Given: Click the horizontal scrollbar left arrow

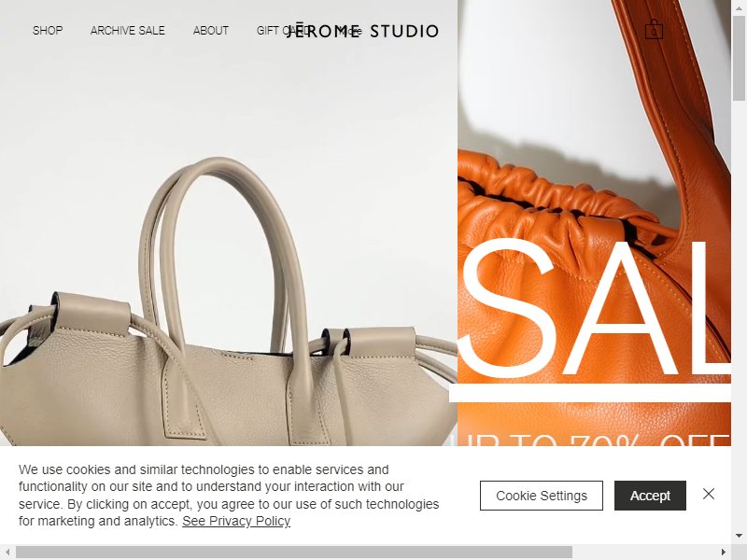Looking at the screenshot, I should tap(7, 553).
